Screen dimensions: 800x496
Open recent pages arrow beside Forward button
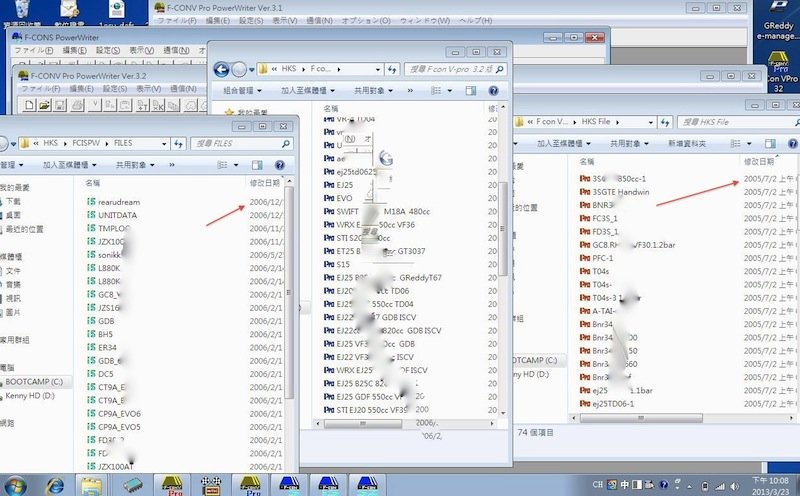click(x=252, y=70)
